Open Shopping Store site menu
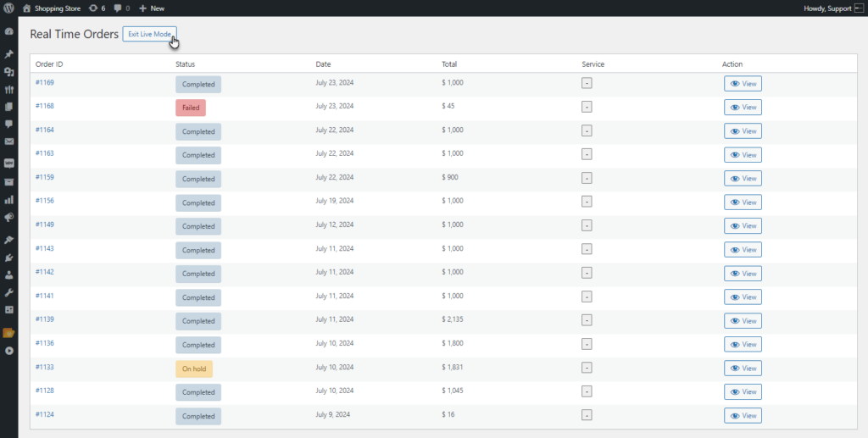Image resolution: width=868 pixels, height=438 pixels. [x=52, y=8]
